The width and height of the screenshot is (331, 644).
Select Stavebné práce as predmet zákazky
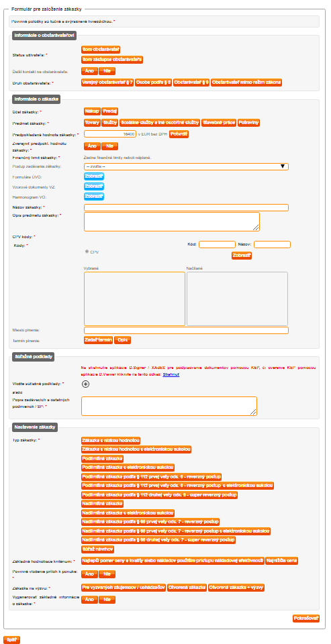point(219,123)
